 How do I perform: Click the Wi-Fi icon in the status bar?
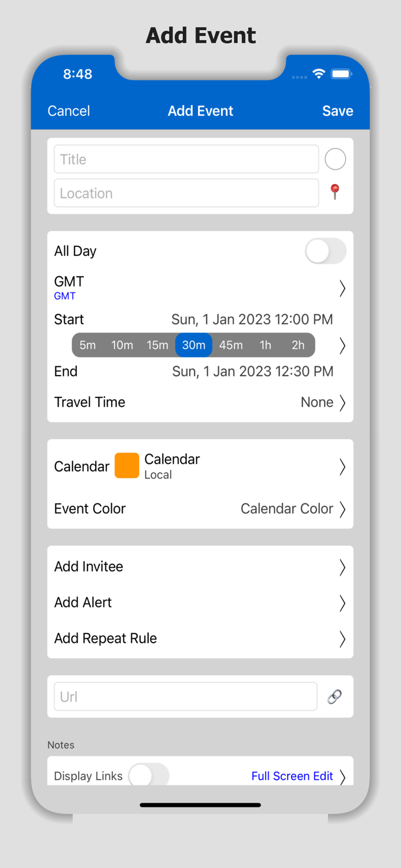point(318,74)
